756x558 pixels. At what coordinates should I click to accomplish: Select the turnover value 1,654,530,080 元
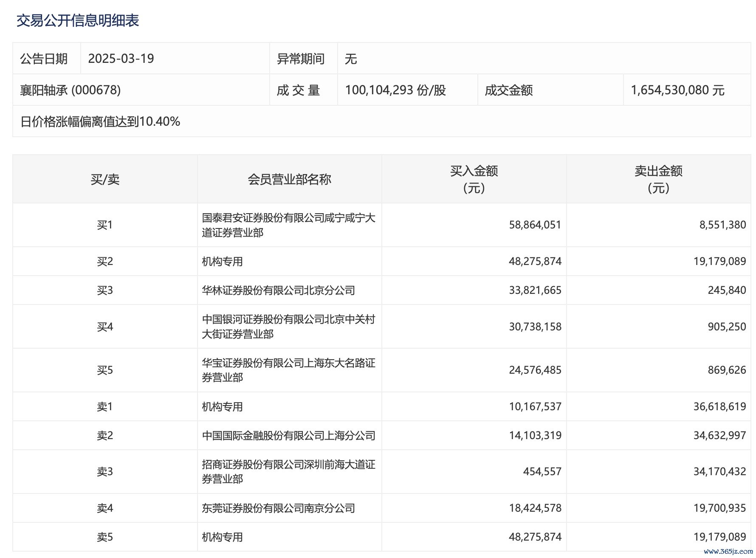(677, 90)
